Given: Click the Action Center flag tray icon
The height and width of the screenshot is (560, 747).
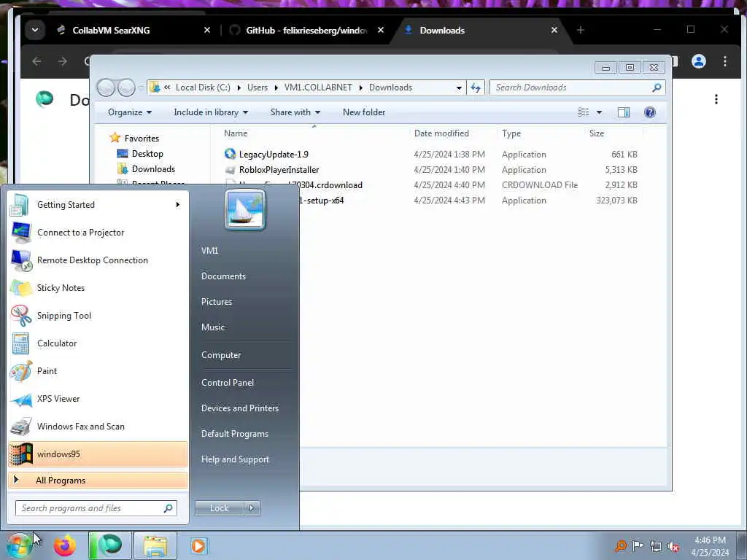Looking at the screenshot, I should pyautogui.click(x=638, y=545).
